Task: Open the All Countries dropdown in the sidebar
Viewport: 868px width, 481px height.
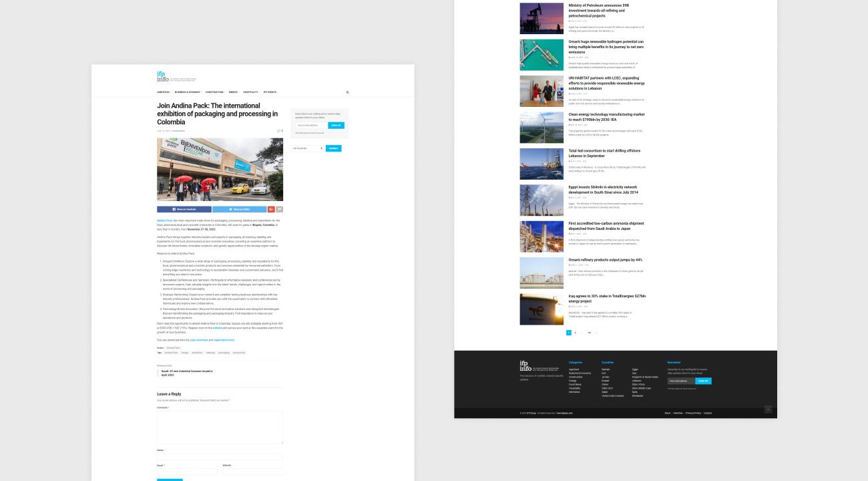Action: point(307,148)
